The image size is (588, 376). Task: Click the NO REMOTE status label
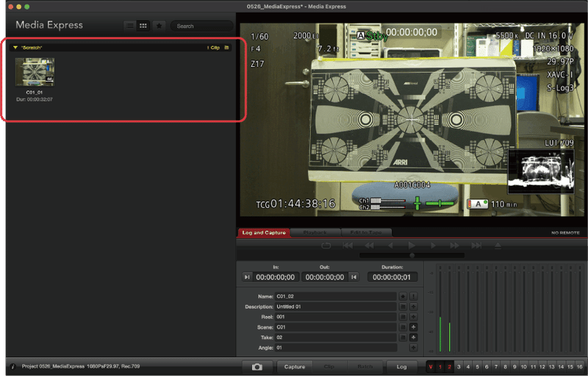565,233
